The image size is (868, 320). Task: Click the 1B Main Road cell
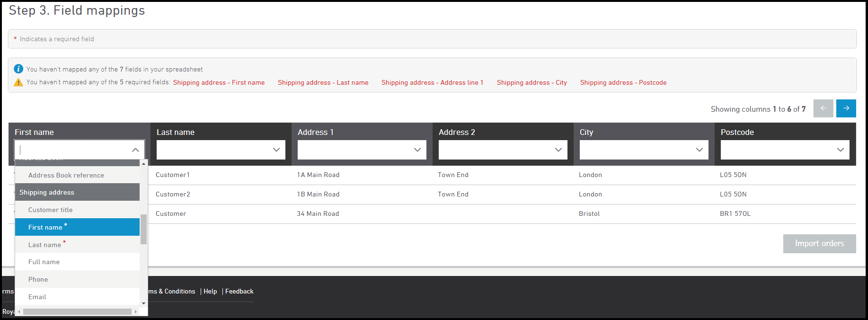tap(318, 194)
